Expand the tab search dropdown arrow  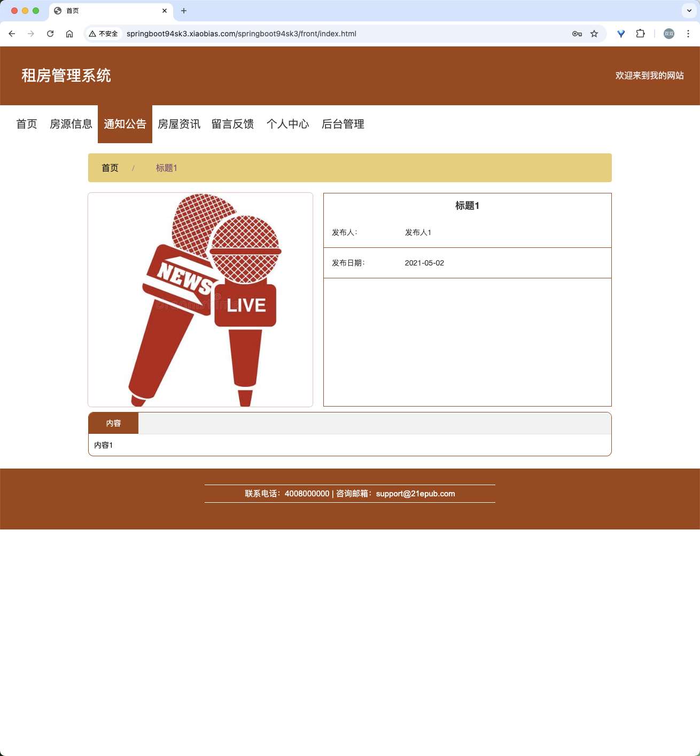coord(689,11)
